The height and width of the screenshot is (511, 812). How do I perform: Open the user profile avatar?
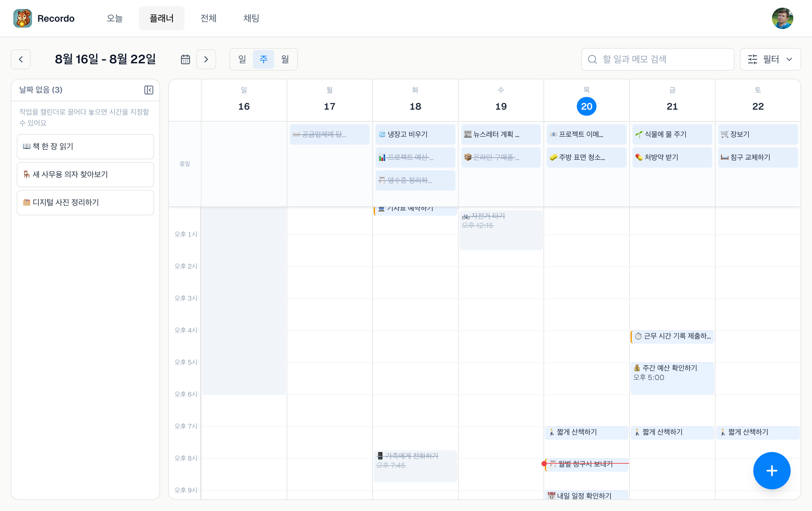coord(782,18)
